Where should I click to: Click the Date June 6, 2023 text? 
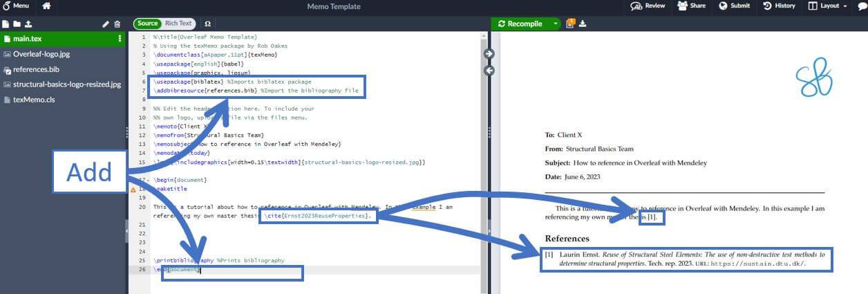point(572,178)
